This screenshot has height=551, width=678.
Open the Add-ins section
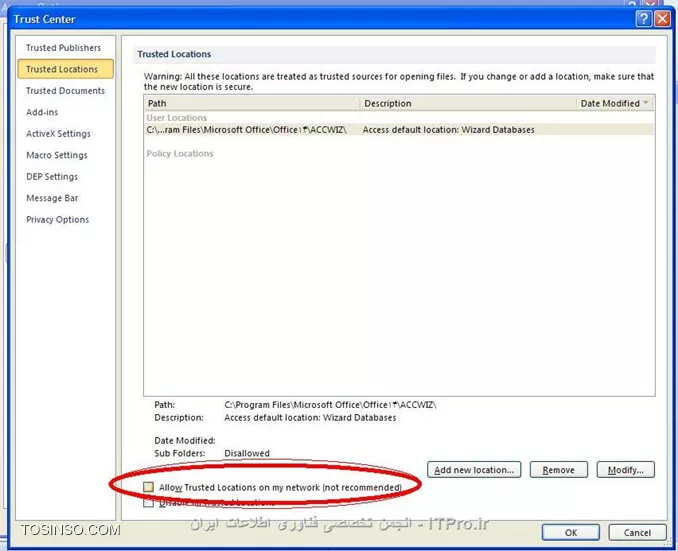click(x=42, y=112)
